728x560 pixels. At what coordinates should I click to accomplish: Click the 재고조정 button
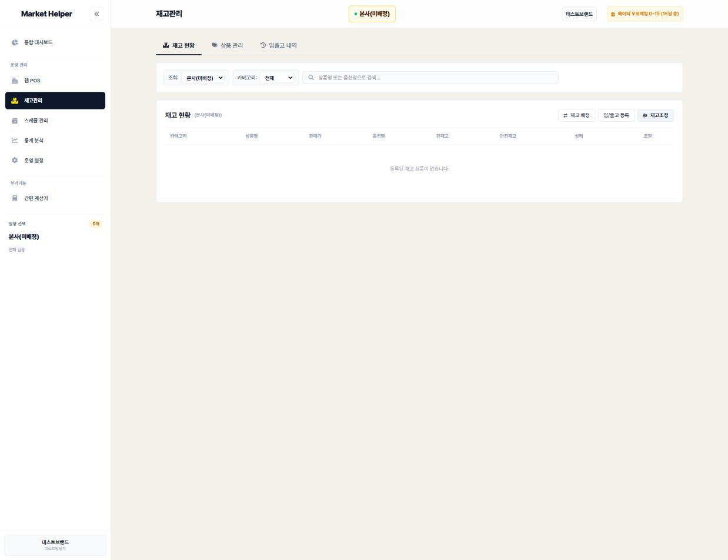655,115
